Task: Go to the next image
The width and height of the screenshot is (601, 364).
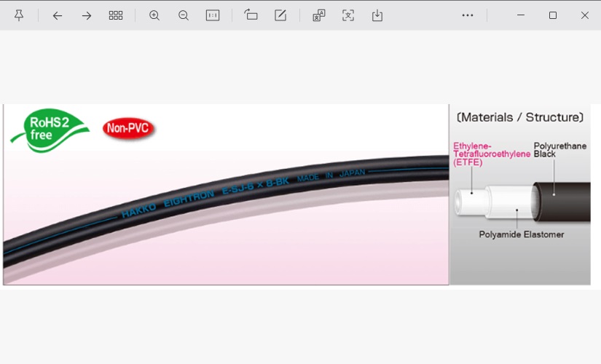Action: [87, 16]
